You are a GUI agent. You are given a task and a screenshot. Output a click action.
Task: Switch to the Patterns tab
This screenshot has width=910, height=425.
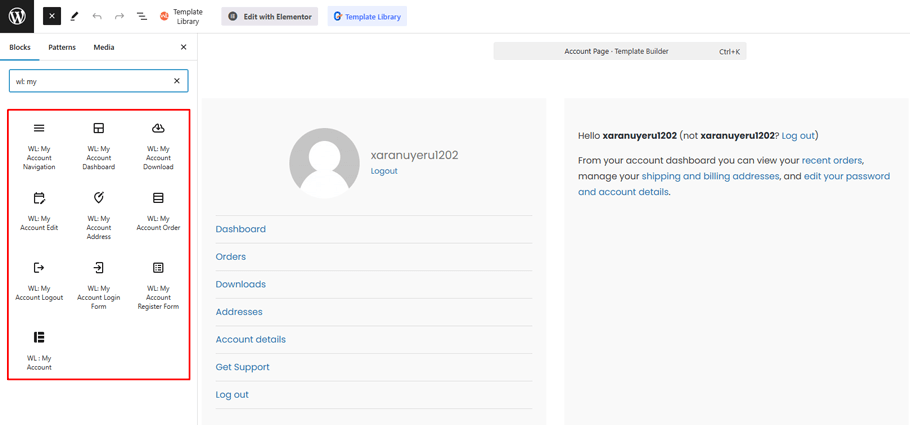[62, 48]
